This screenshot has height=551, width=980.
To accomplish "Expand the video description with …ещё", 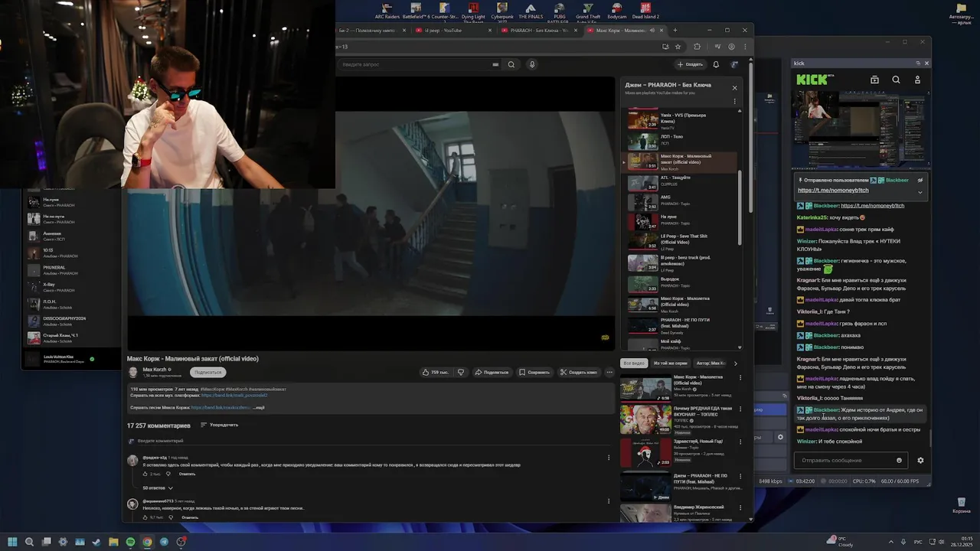I will (x=260, y=407).
